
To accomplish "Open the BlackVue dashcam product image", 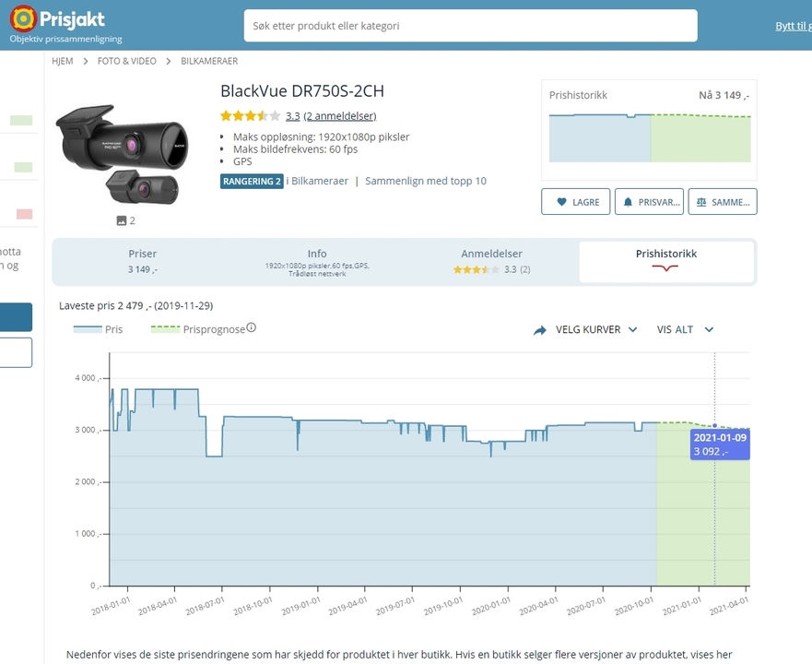I will [123, 154].
